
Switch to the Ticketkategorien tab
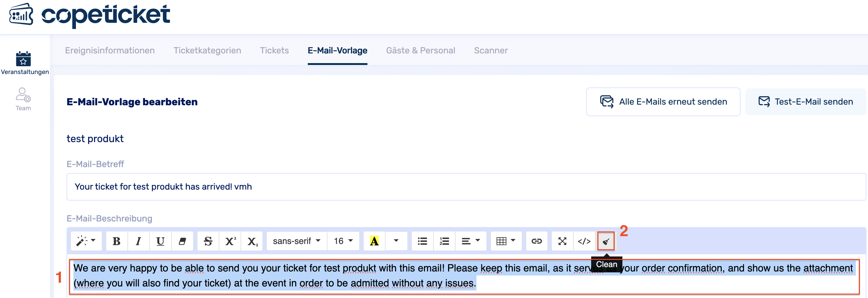point(207,51)
